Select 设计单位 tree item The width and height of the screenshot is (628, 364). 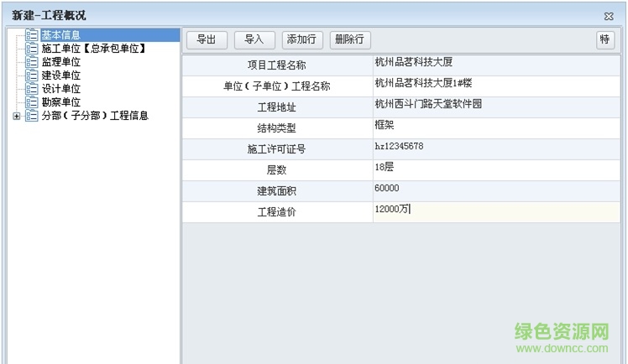click(x=61, y=89)
